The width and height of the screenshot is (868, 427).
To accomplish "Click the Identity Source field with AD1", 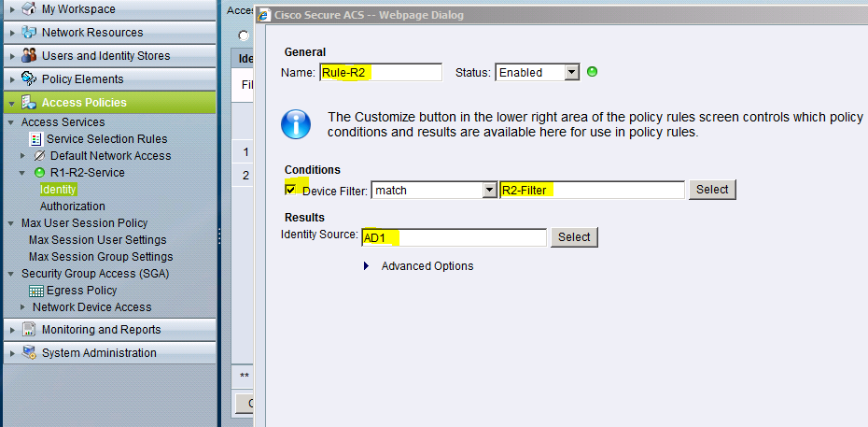I will coord(454,237).
